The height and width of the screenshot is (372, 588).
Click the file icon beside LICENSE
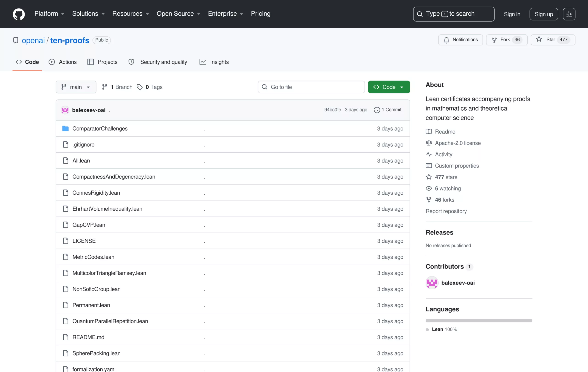pos(65,241)
